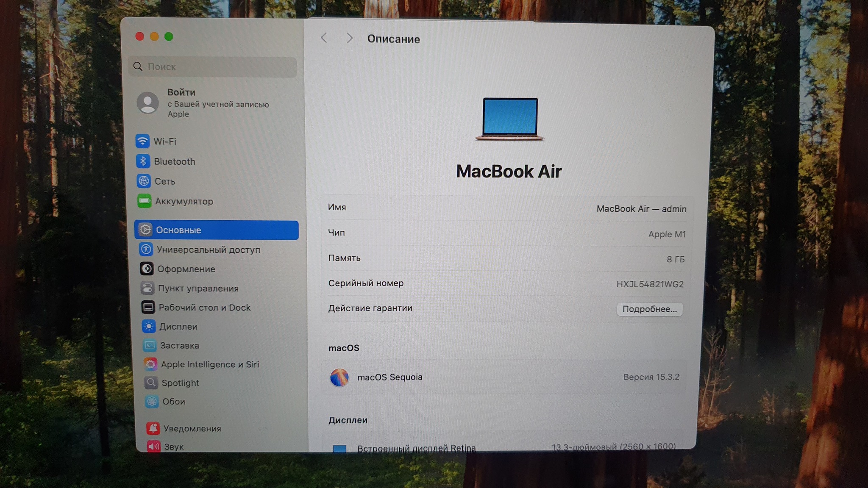Click the Уведомления bell icon
This screenshot has height=488, width=868.
point(153,428)
